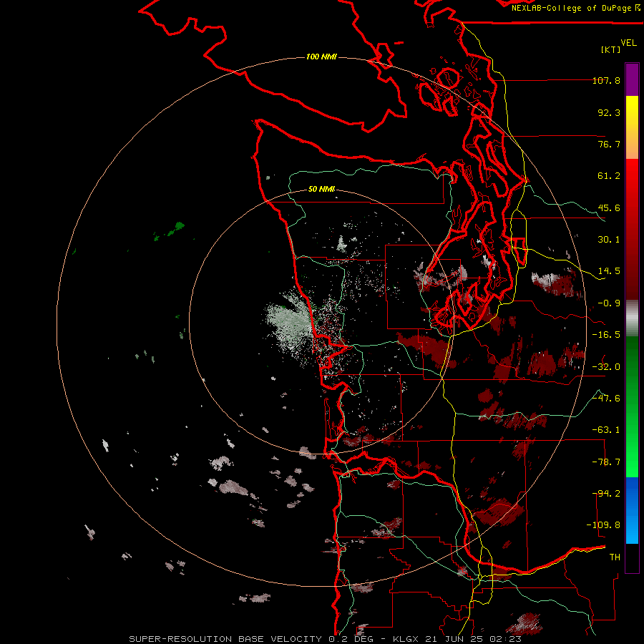Click the [KT] units label
This screenshot has height=644, width=644.
[611, 49]
